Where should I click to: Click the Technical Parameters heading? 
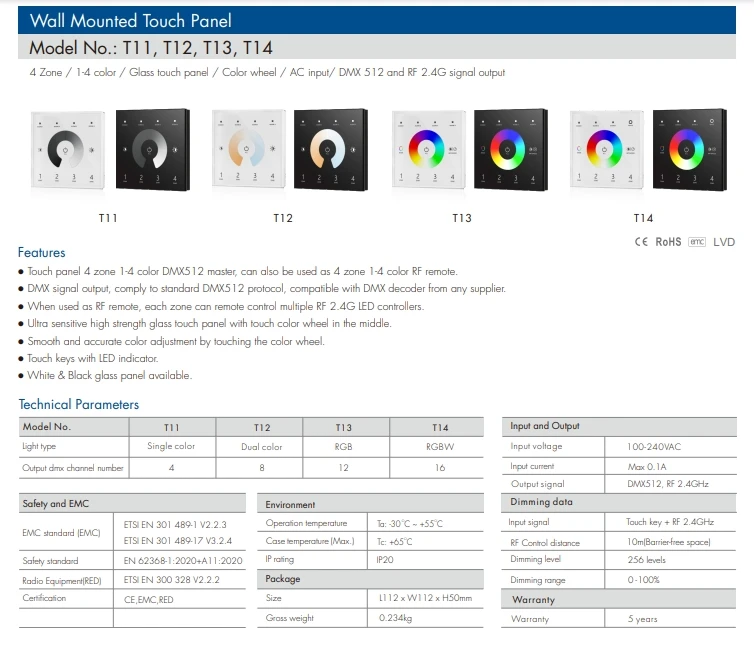(x=79, y=404)
